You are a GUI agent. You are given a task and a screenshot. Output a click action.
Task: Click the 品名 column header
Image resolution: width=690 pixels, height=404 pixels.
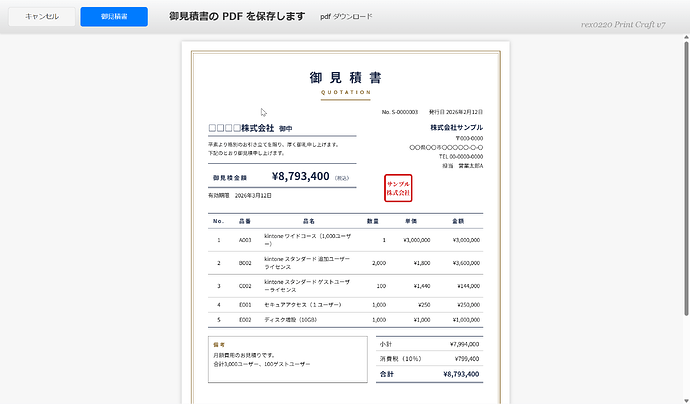[x=309, y=221]
